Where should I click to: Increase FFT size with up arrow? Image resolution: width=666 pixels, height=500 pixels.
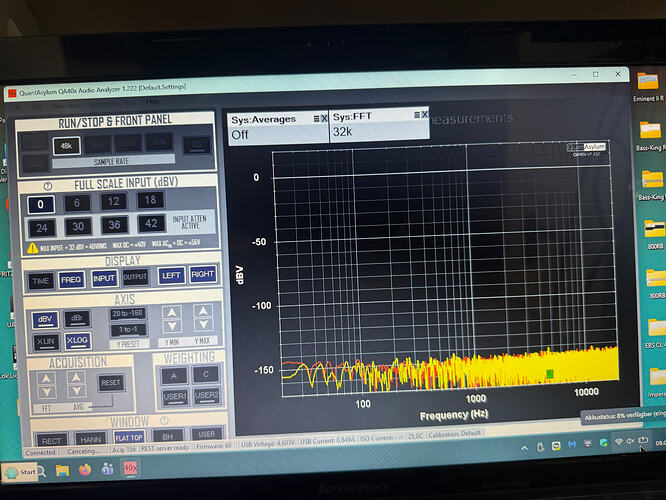coord(46,378)
